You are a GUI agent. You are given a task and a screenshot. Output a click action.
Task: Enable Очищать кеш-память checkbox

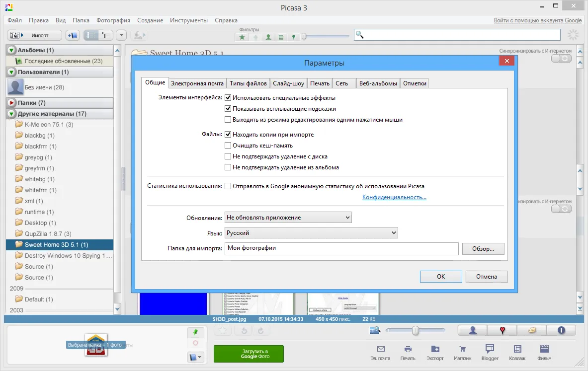coord(228,146)
